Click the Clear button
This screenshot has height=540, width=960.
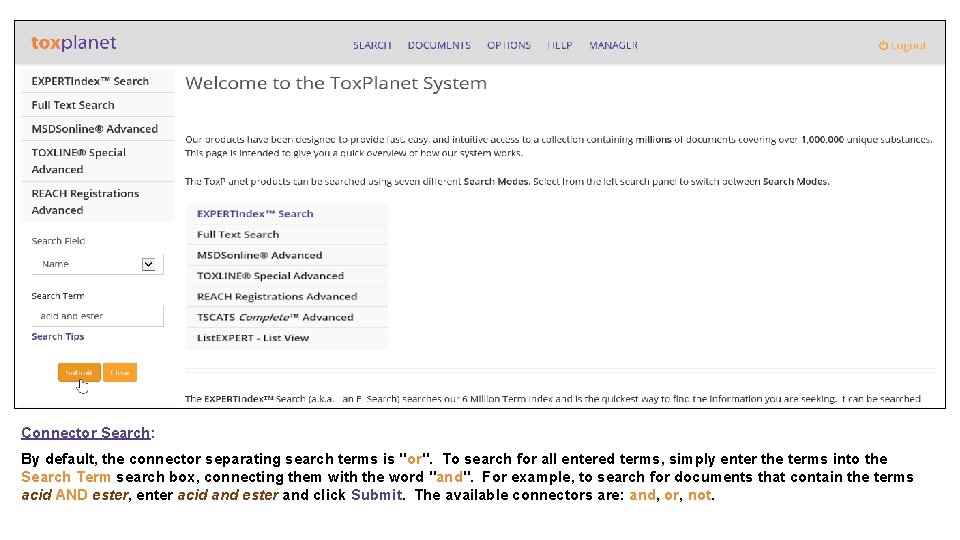click(120, 372)
